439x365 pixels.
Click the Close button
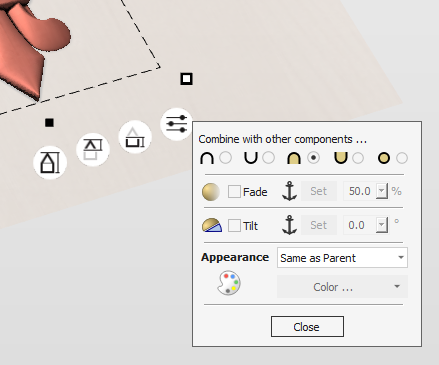pyautogui.click(x=307, y=327)
